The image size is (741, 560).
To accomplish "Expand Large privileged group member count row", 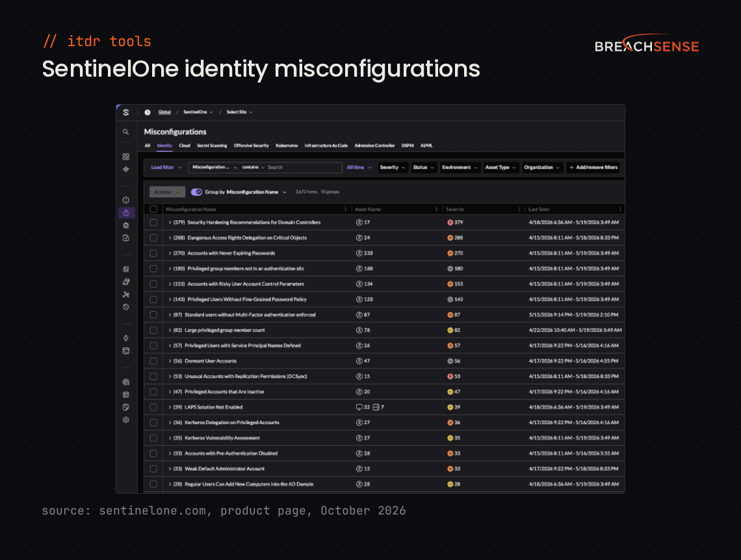I will 170,331.
